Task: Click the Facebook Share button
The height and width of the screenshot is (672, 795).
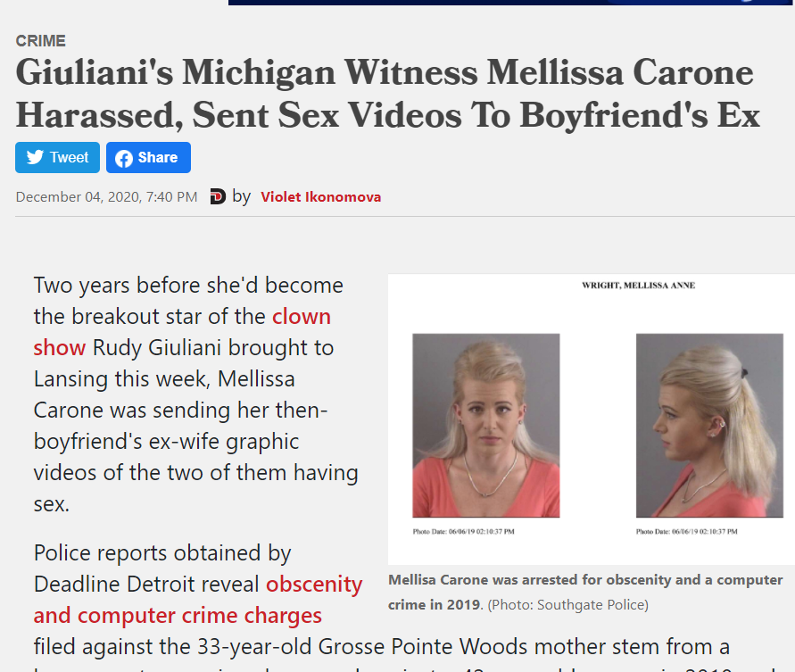Action: [148, 158]
